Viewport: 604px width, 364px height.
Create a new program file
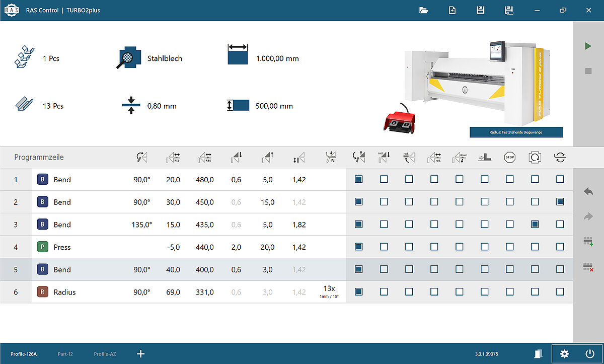coord(452,10)
